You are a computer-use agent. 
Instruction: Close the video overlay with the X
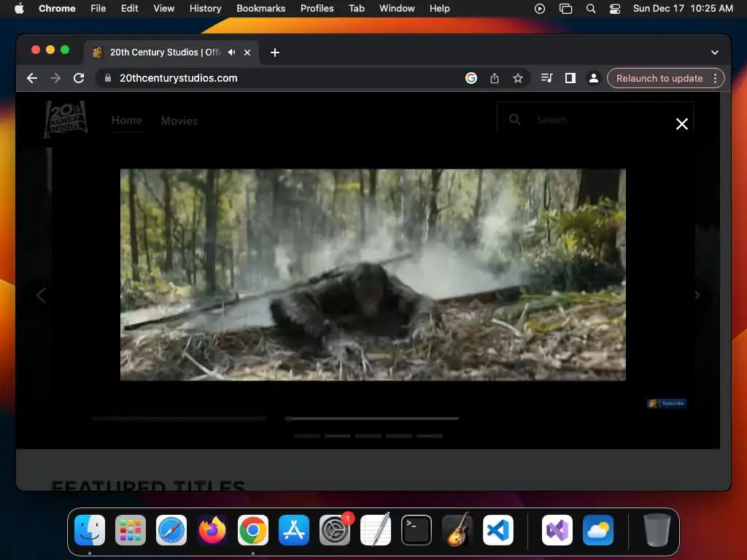(682, 124)
